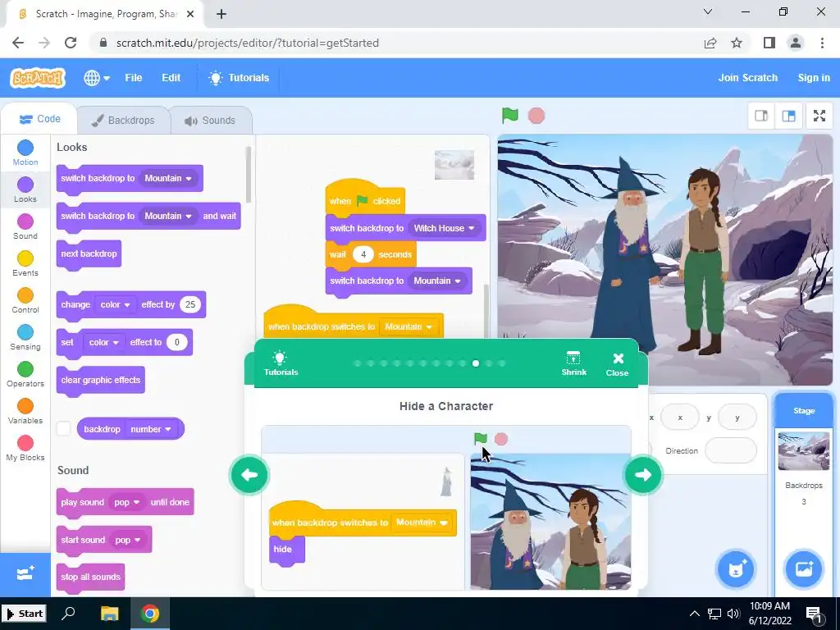Open the Events block category
Screen dimensions: 840x630
(x=25, y=263)
